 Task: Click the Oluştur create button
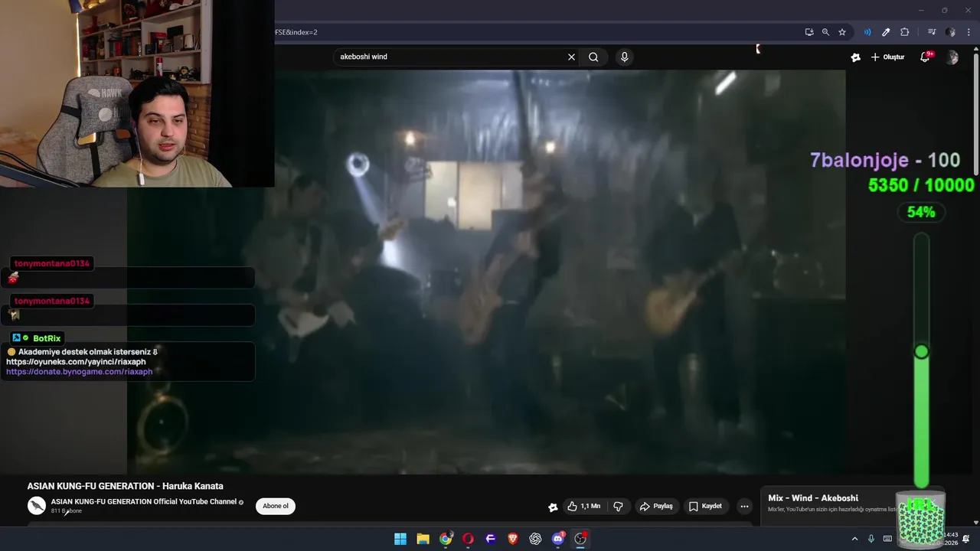(888, 57)
